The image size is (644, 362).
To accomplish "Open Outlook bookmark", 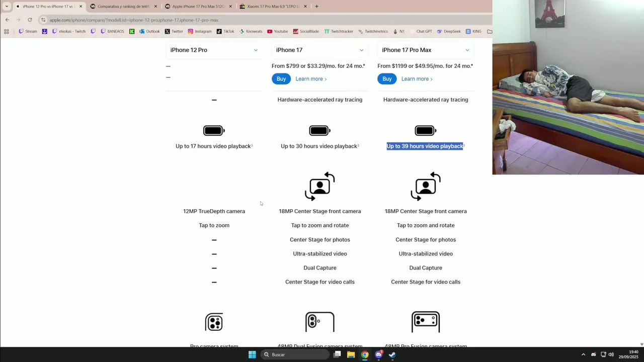I will point(149,31).
